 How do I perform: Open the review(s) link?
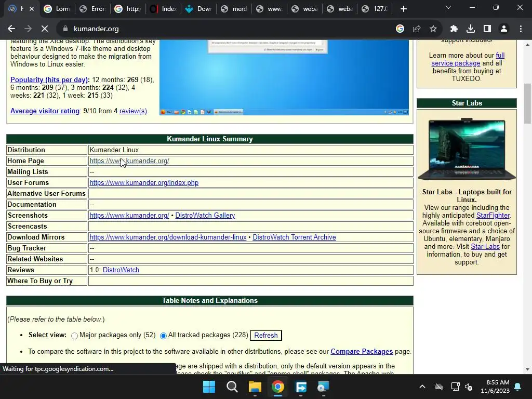coord(133,111)
